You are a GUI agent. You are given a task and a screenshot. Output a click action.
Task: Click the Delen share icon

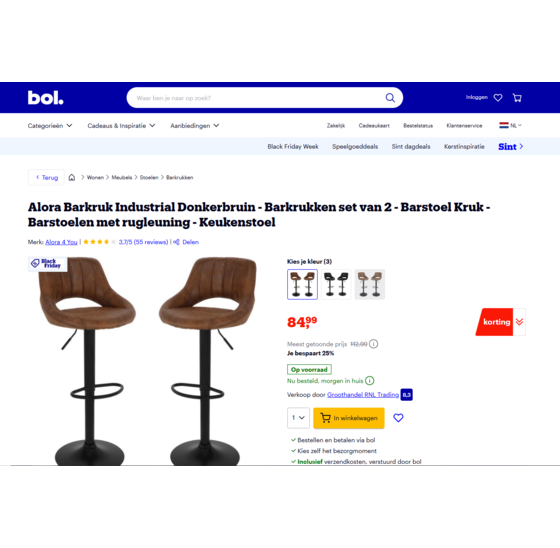[x=176, y=242]
